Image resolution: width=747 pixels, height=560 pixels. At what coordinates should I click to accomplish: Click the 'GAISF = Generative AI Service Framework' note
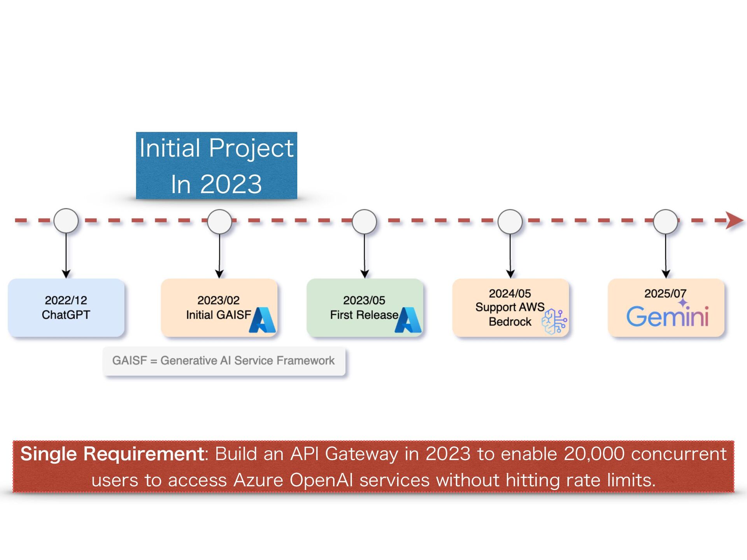coord(224,361)
